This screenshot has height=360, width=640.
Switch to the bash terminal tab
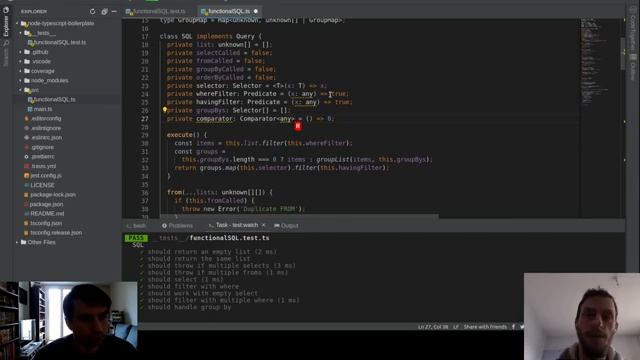pos(136,225)
